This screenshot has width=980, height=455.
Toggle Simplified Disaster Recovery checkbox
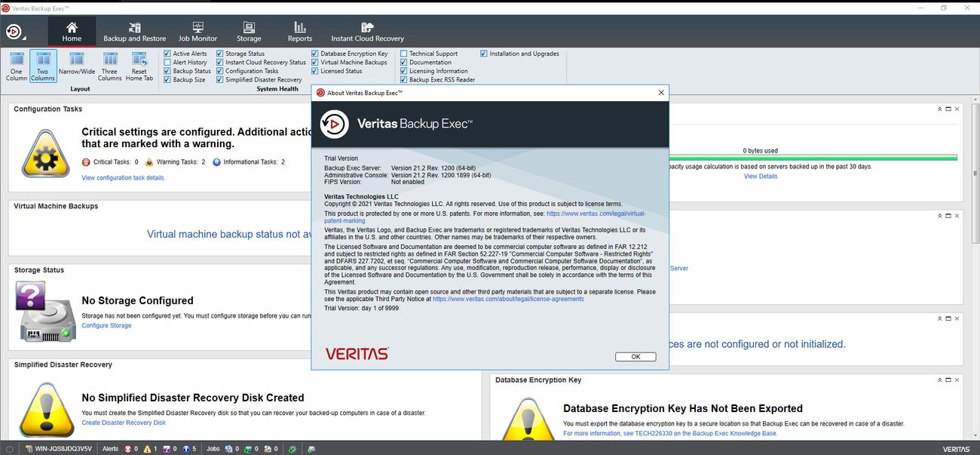[220, 80]
